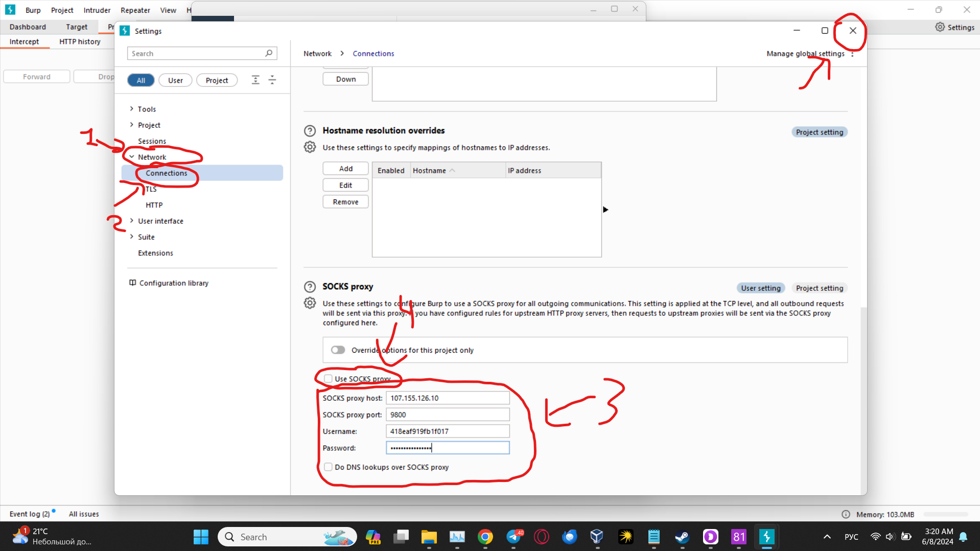The height and width of the screenshot is (551, 980).
Task: Expand the Tools tree node
Action: 132,109
